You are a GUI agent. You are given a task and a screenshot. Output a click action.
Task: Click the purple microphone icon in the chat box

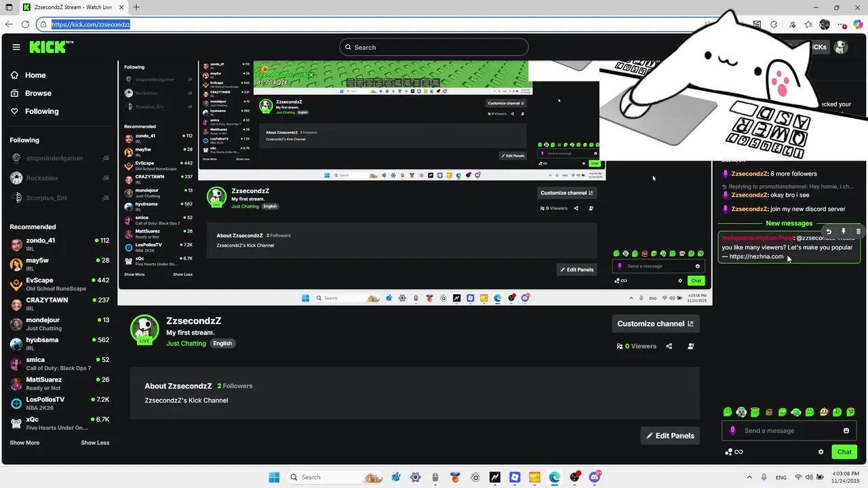732,430
